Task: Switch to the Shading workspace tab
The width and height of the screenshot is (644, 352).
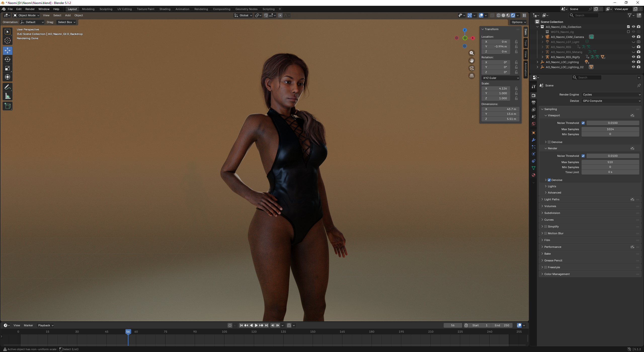Action: (x=165, y=9)
